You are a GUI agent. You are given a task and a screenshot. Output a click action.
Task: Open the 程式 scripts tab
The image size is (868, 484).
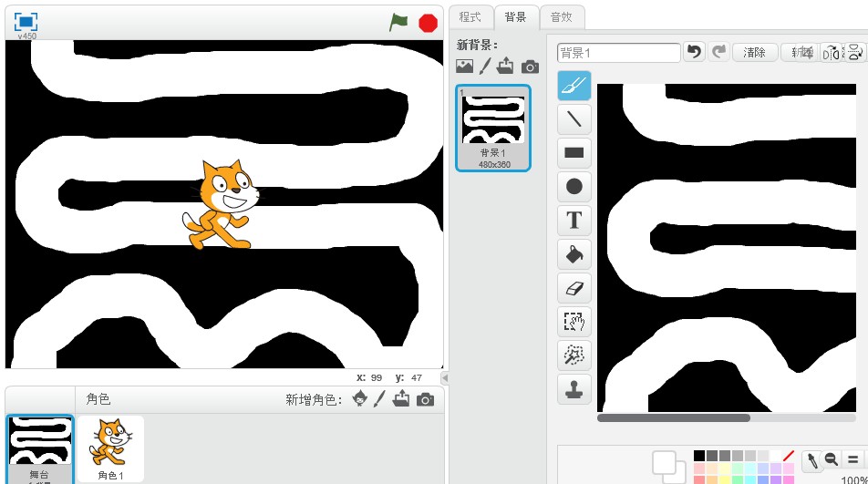pos(470,17)
